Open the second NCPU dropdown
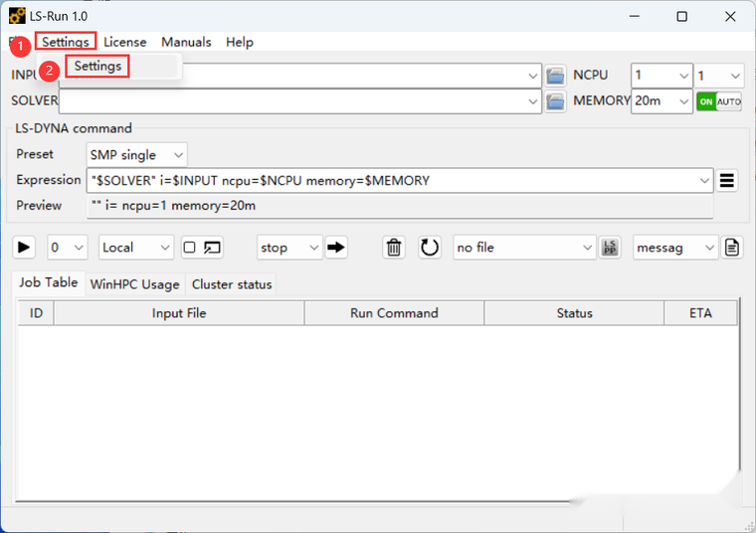The width and height of the screenshot is (756, 533). (718, 76)
